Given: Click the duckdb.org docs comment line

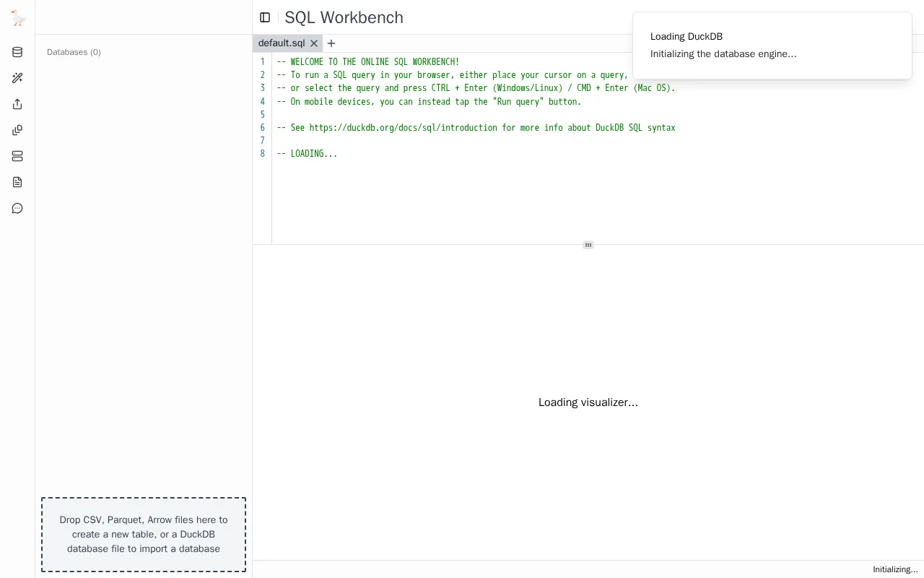Looking at the screenshot, I should 476,128.
